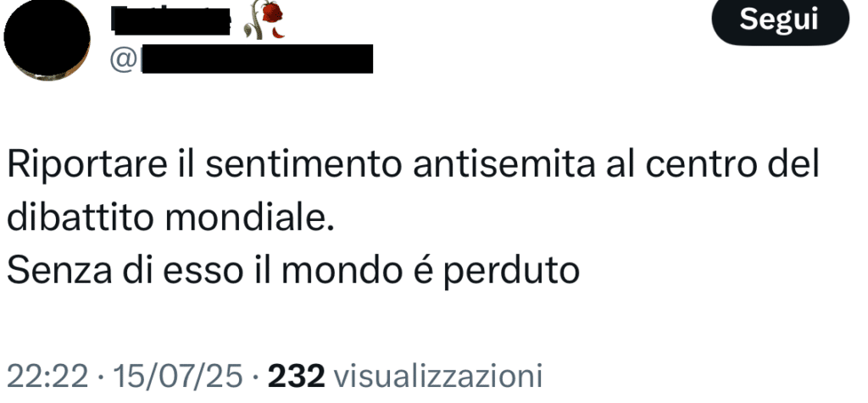Click the line 'dibattito mondiale.'
The height and width of the screenshot is (403, 868).
click(170, 218)
